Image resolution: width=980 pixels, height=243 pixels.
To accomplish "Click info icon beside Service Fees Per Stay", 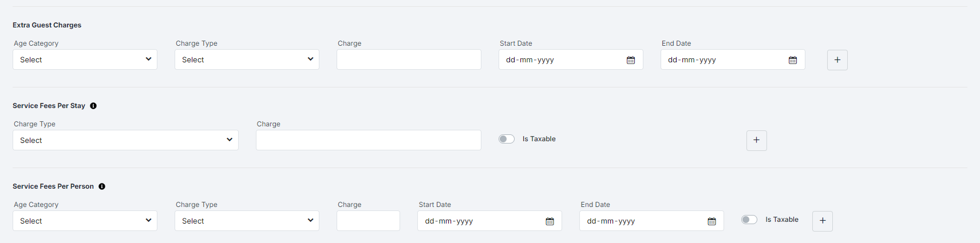I will pos(93,106).
